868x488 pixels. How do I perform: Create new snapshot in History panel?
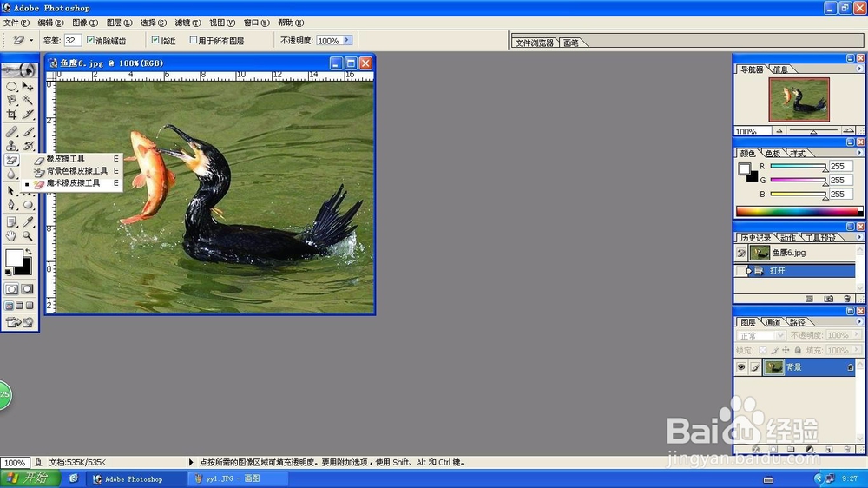pos(828,299)
